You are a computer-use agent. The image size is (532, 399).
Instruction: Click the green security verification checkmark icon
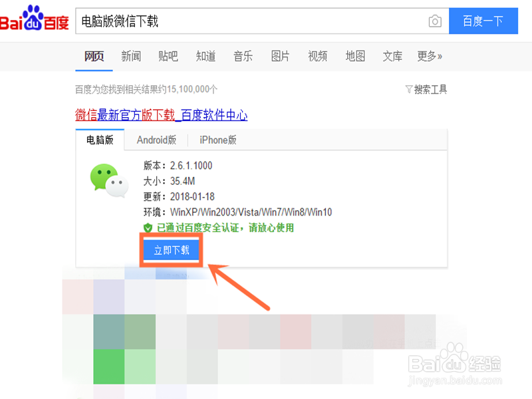[149, 227]
